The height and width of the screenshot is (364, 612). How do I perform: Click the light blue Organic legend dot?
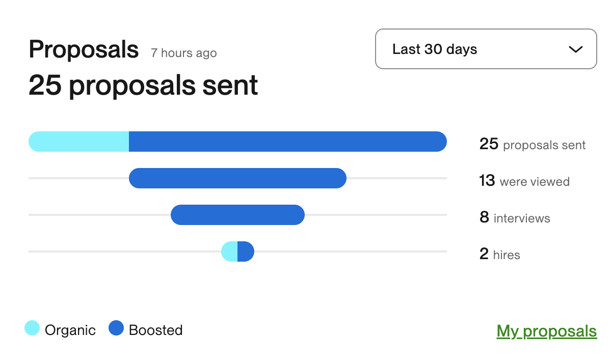coord(32,328)
